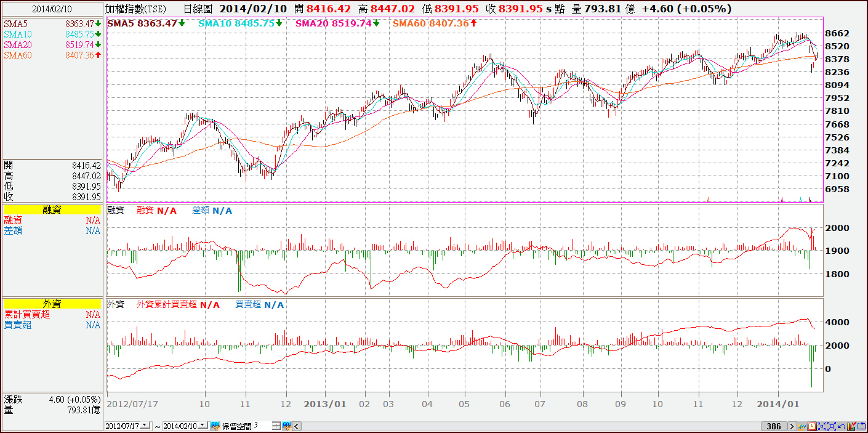Click the left scroll arrow button

click(296, 426)
